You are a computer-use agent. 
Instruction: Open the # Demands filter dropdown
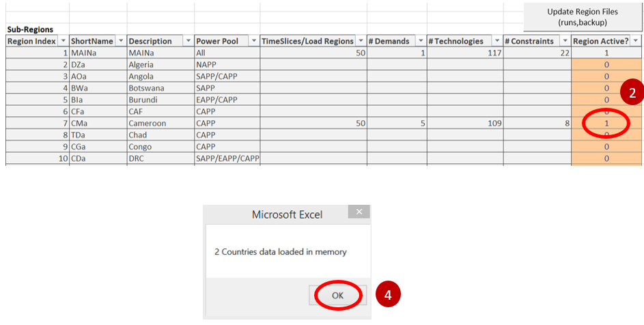(x=421, y=41)
